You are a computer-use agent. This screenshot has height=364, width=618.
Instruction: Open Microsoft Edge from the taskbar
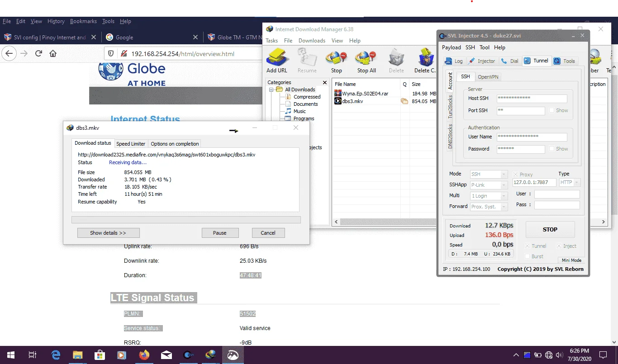click(56, 355)
